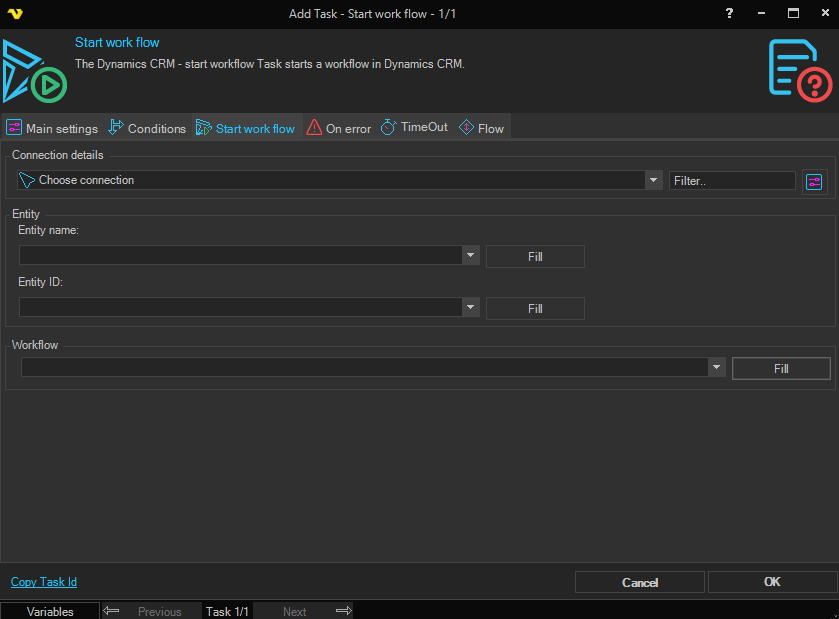Click into the Filter input field
The width and height of the screenshot is (839, 619).
[x=732, y=181]
